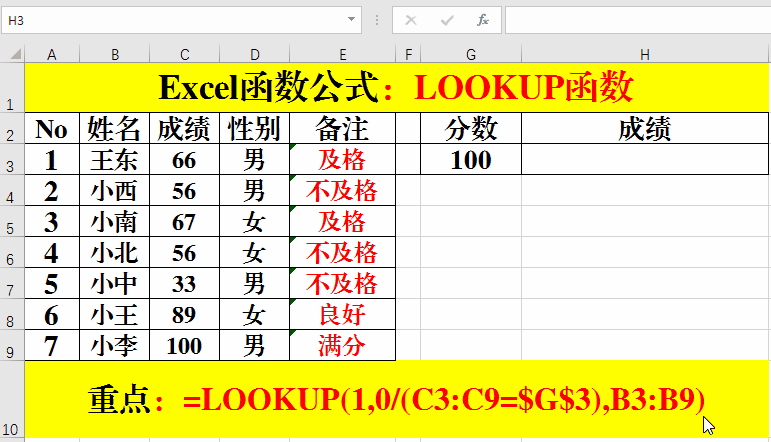Select column A header
Viewport: 771px width, 442px height.
click(x=52, y=55)
